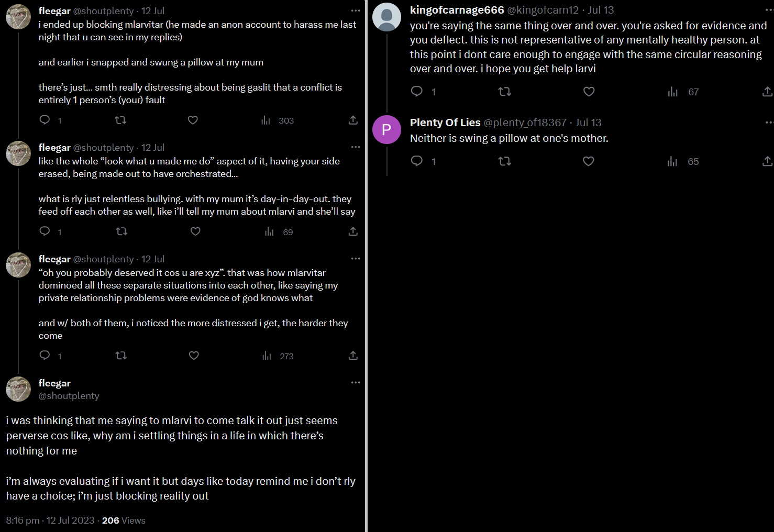View analytics on the 273-view tweet

(x=267, y=356)
